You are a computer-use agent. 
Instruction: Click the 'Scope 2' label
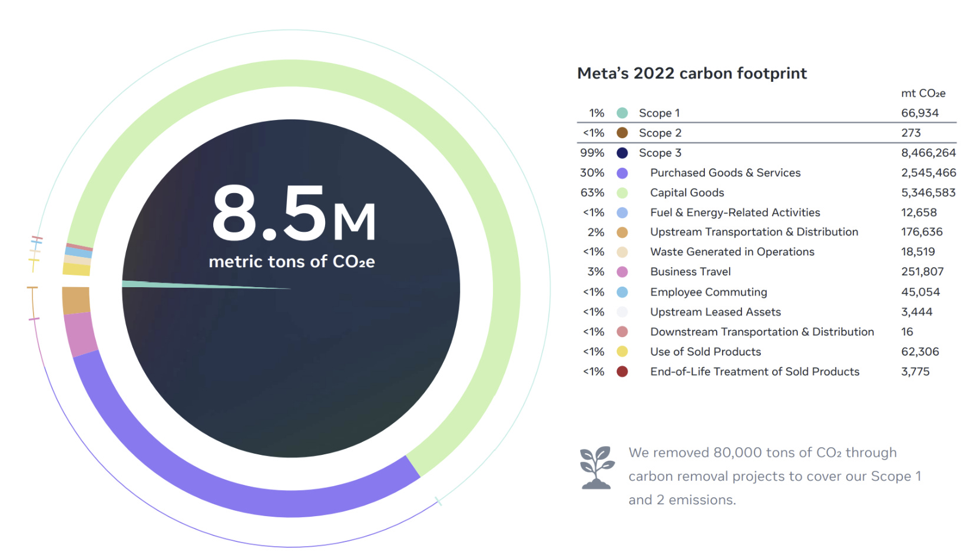point(660,133)
